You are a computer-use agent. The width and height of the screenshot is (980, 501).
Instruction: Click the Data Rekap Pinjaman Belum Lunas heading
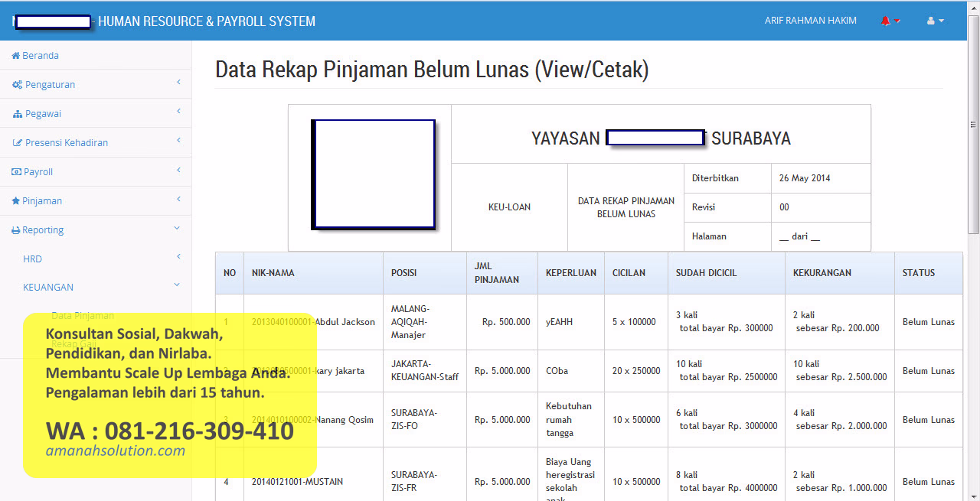point(432,70)
